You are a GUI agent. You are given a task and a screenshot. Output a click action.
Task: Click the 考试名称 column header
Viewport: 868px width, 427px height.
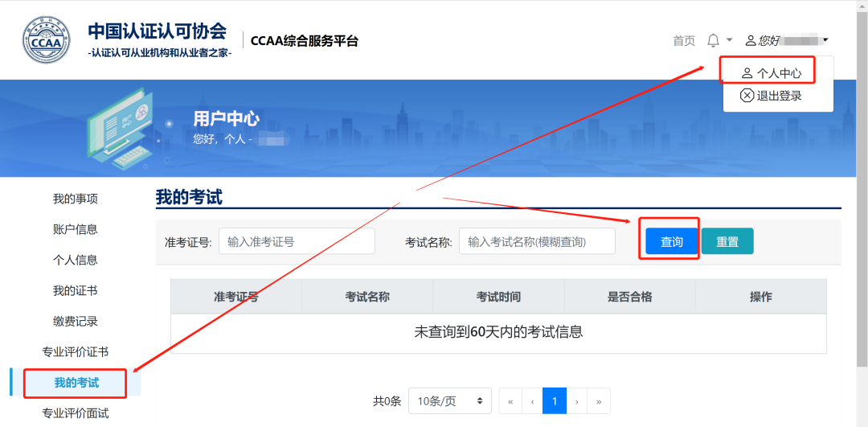tap(367, 297)
